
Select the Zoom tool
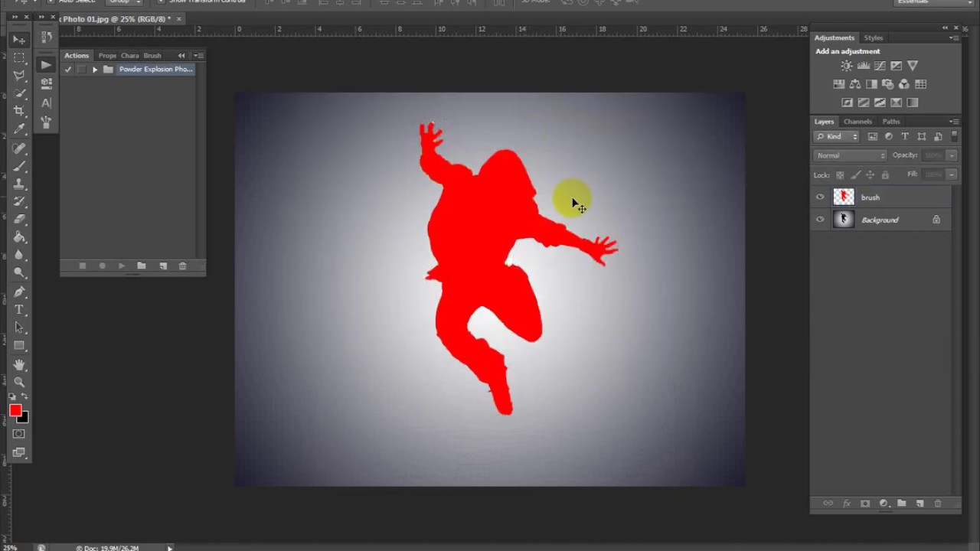coord(19,382)
